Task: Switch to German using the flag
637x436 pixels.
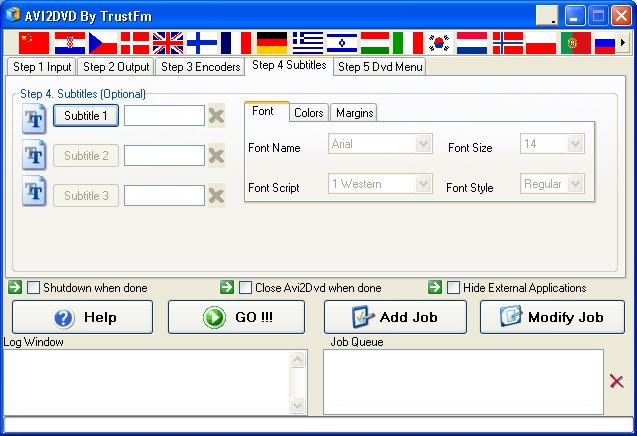Action: pyautogui.click(x=272, y=43)
